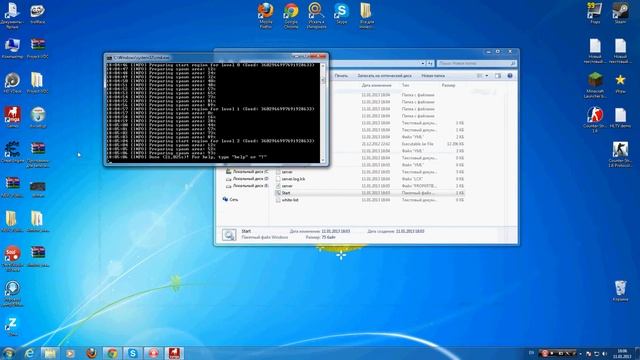Sort by Тип column header

pyautogui.click(x=405, y=85)
